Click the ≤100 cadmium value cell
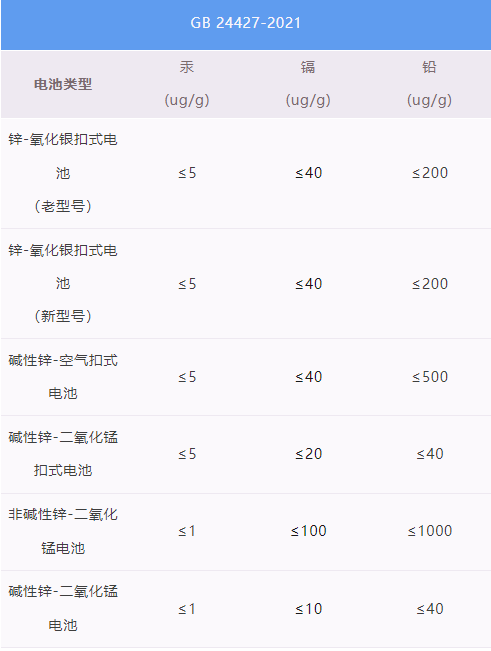This screenshot has width=491, height=651. point(308,531)
